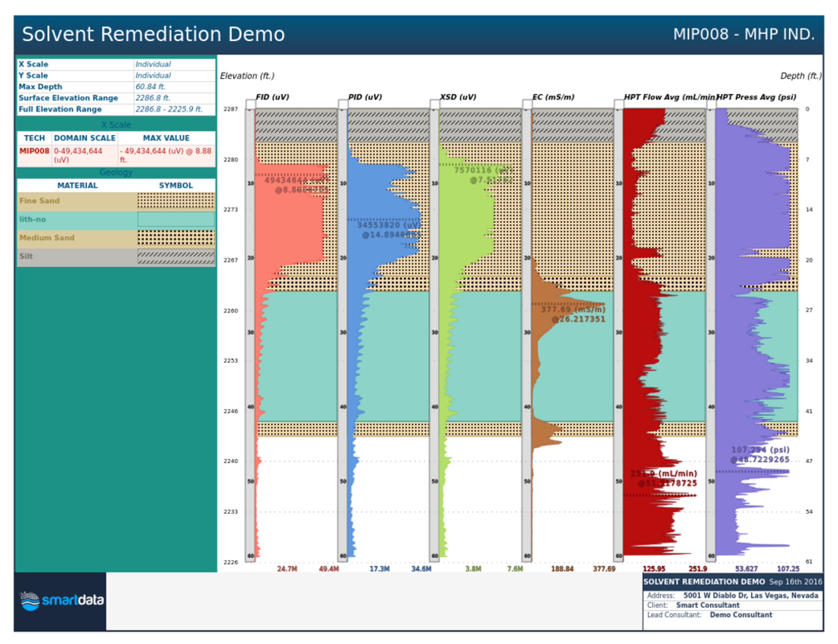Click the 188.84 tick under EC
The image size is (838, 644).
562,569
